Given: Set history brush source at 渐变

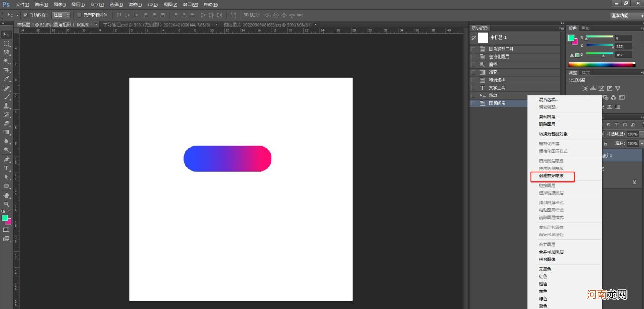Looking at the screenshot, I should pyautogui.click(x=473, y=72).
